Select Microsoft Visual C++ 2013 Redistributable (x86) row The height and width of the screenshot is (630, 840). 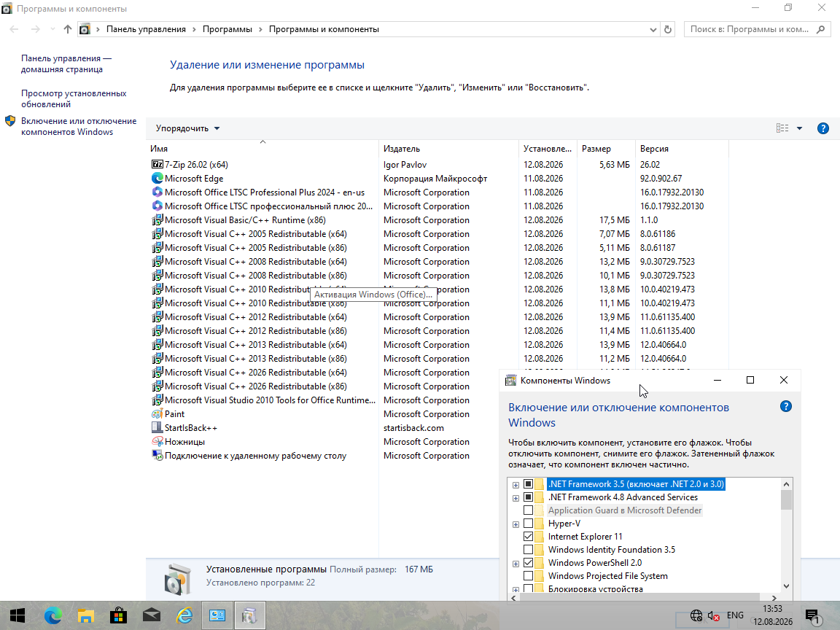(437, 359)
